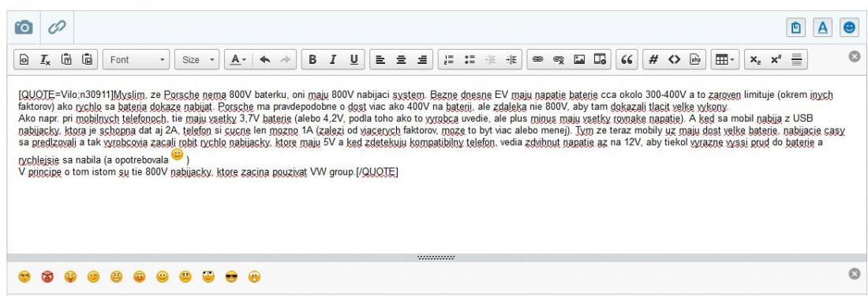Viewport: 868px width, 296px height.
Task: Open the Font dropdown
Action: (x=137, y=60)
